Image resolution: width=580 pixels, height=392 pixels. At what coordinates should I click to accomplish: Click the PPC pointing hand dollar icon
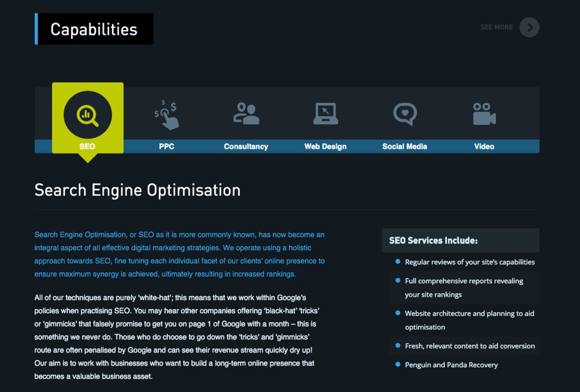[x=166, y=115]
